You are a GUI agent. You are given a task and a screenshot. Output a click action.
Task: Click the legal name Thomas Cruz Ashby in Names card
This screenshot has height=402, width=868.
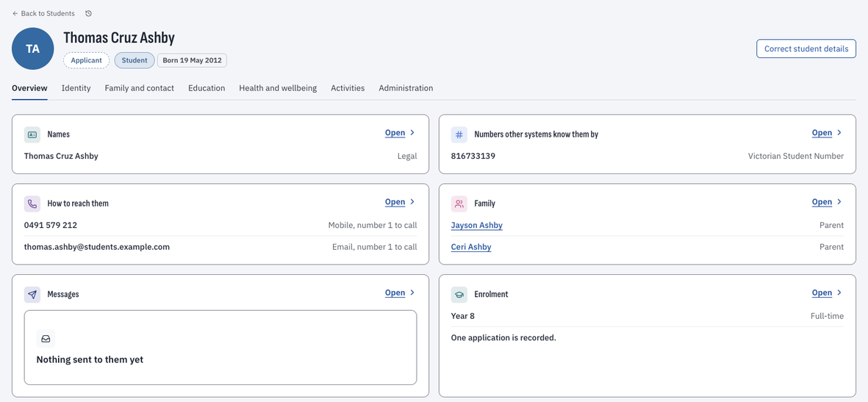61,156
